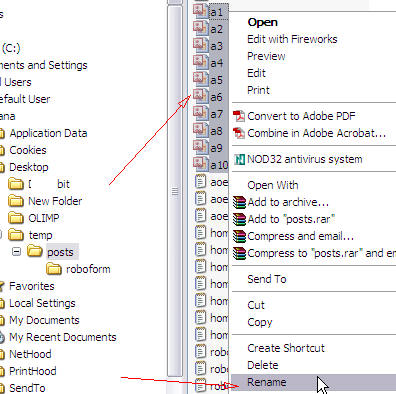Click WinRAR icon beside Compress to "posts.rar" and email

tap(239, 253)
